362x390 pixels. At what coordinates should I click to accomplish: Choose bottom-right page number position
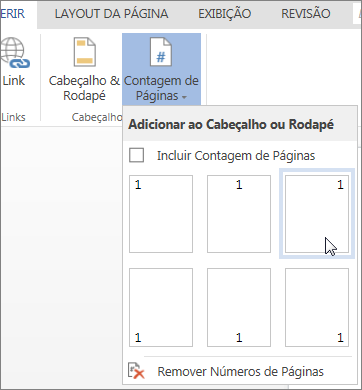tap(317, 307)
